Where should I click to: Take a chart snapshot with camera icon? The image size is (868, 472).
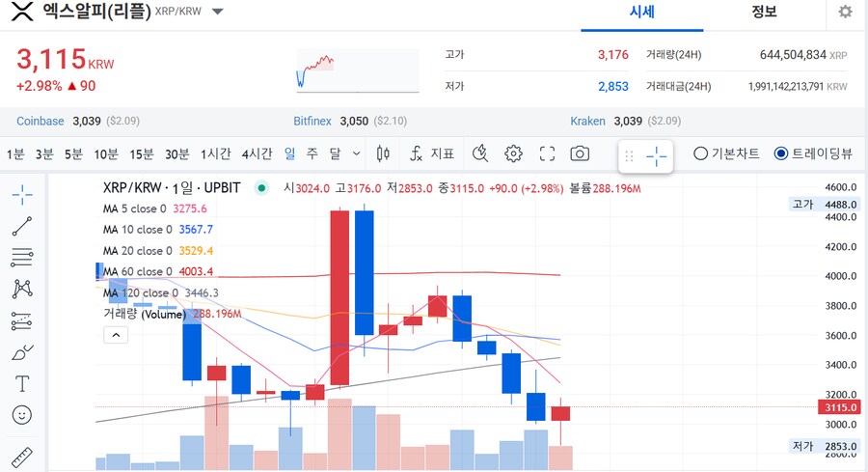pyautogui.click(x=580, y=153)
